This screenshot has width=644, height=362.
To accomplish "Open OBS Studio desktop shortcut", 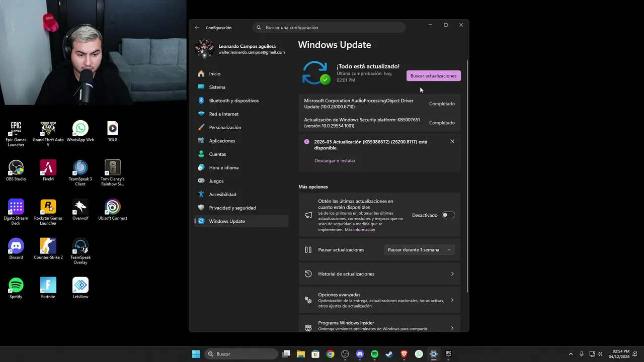I will pyautogui.click(x=16, y=171).
